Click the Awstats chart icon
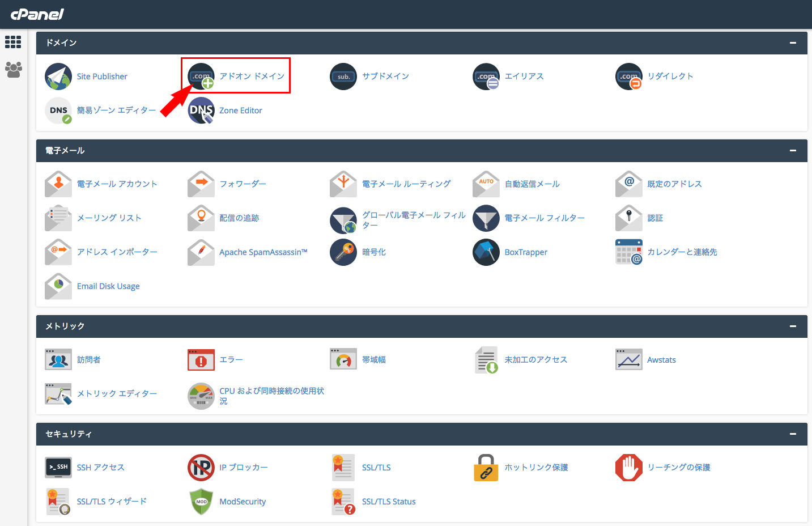 tap(629, 360)
